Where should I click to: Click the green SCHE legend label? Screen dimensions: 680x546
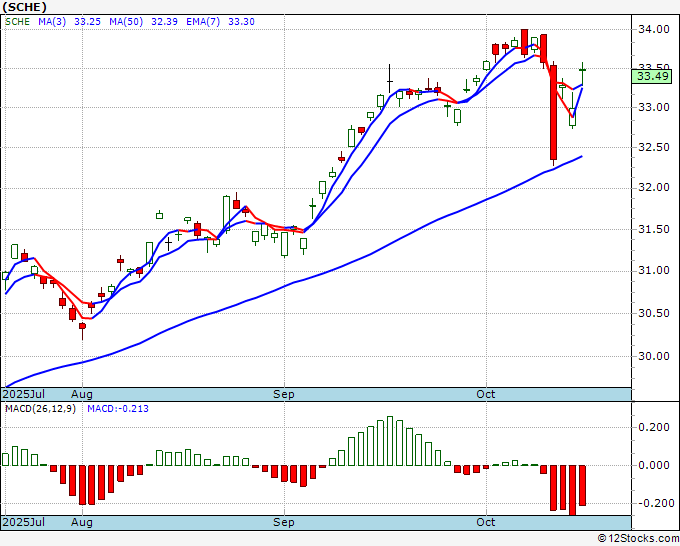coord(17,22)
